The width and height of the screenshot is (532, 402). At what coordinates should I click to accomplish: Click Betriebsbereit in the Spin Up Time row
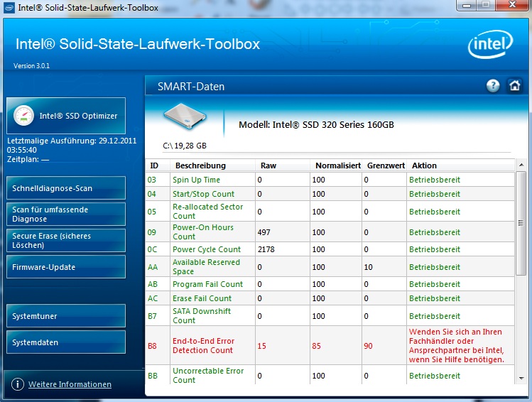(x=435, y=180)
